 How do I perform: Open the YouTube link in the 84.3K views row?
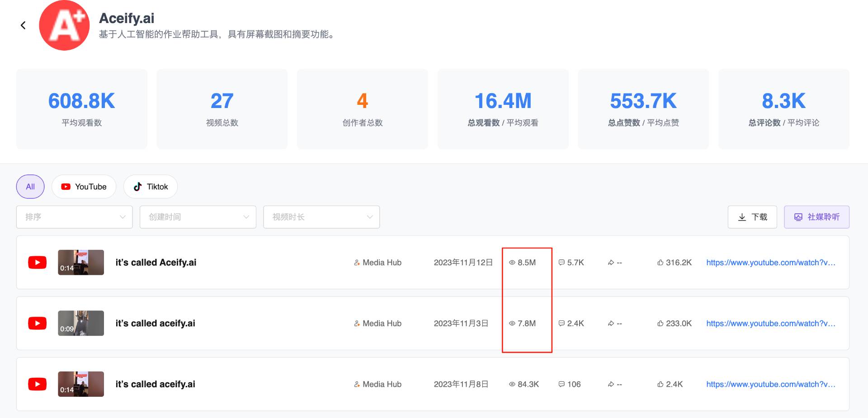(x=771, y=384)
